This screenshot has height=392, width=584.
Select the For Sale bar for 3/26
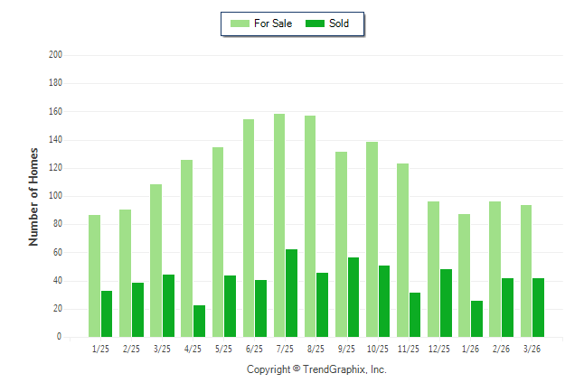(526, 271)
